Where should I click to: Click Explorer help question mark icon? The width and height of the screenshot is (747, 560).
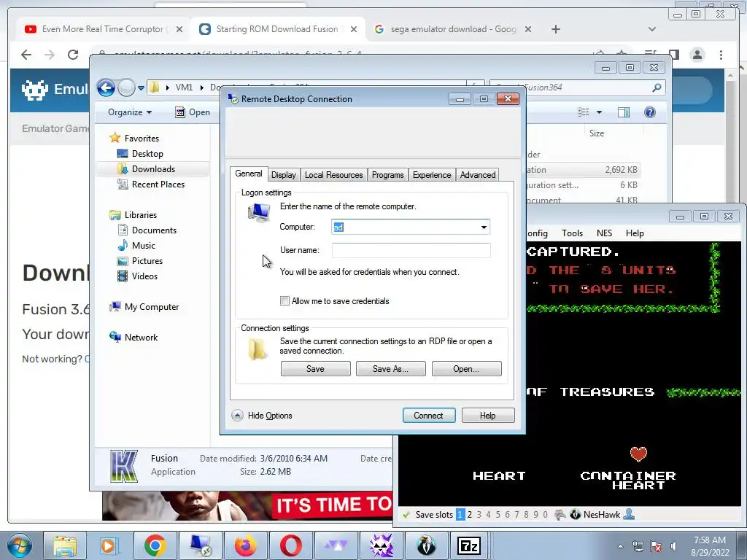[650, 112]
